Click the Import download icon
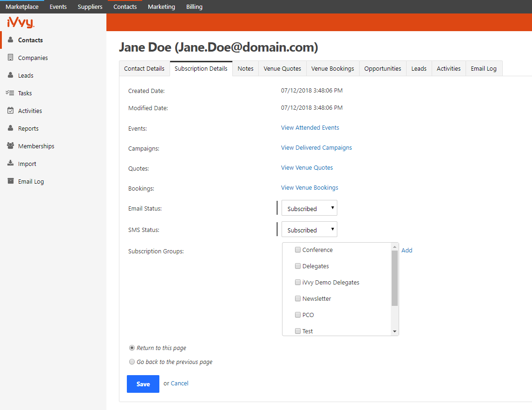 coord(11,163)
